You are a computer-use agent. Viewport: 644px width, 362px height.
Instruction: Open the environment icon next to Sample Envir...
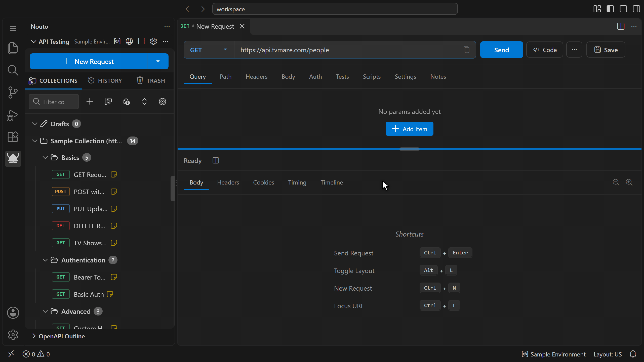pos(117,41)
